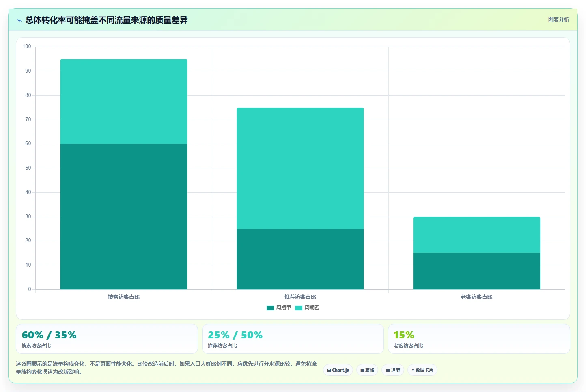Click the light 周期乙 segment of the 搜索访客占比 bar
This screenshot has height=392, width=586.
click(x=124, y=101)
